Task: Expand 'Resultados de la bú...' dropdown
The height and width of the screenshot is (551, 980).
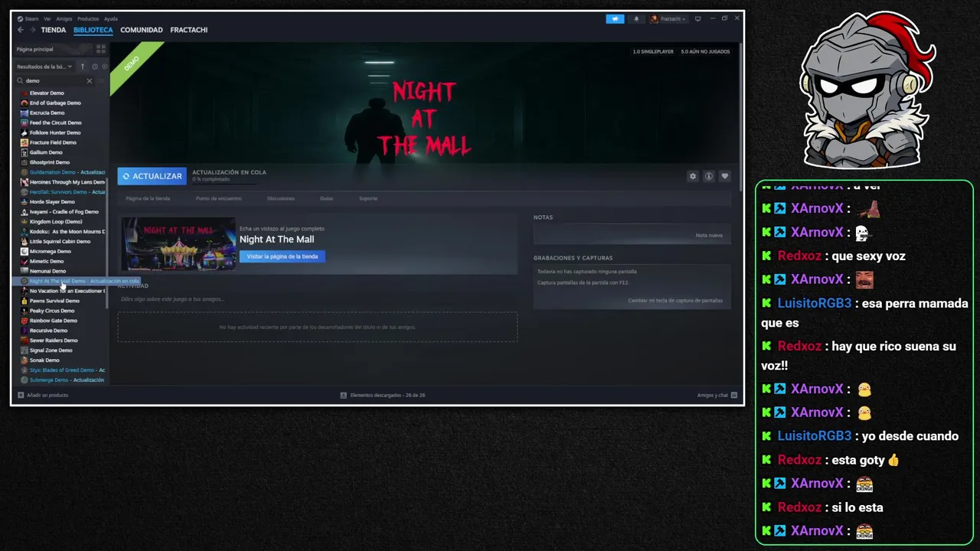Action: click(44, 67)
